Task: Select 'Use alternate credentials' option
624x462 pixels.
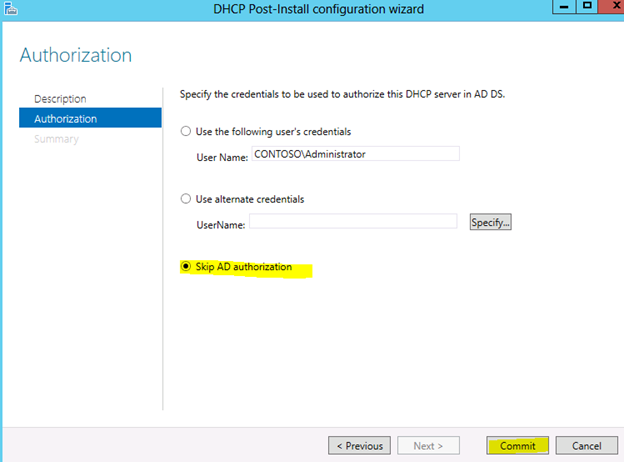Action: tap(186, 199)
